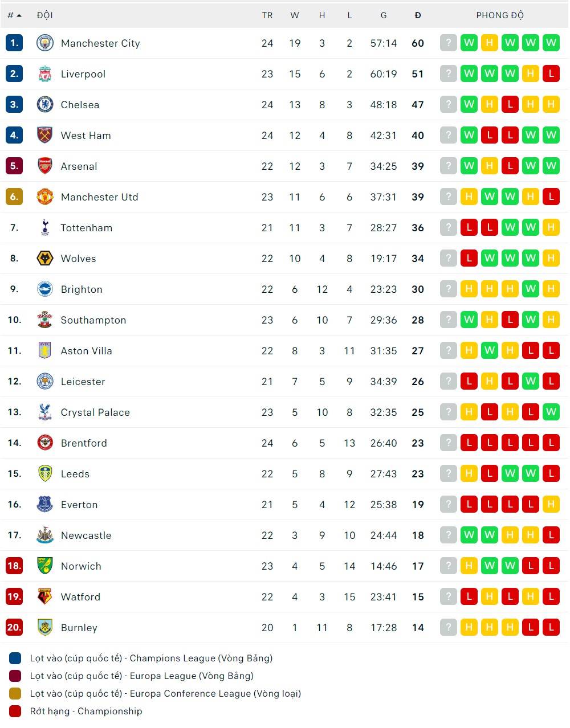This screenshot has height=728, width=570.
Task: Open the Chelsea club crest icon
Action: pyautogui.click(x=44, y=105)
